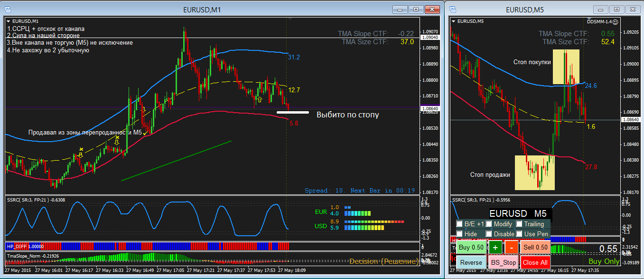
Task: Enable the B/E +1 checkbox
Action: pyautogui.click(x=459, y=224)
